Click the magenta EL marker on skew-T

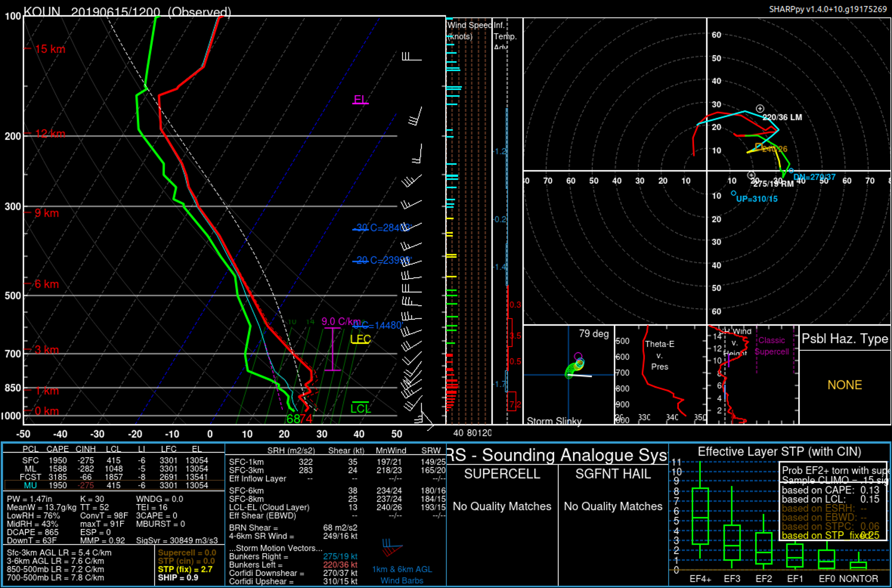click(360, 100)
